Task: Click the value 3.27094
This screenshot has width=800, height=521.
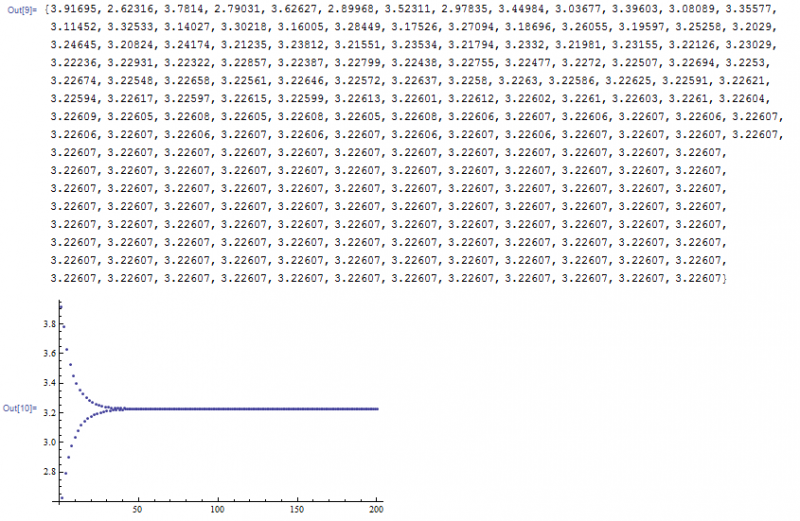Action: tap(471, 27)
